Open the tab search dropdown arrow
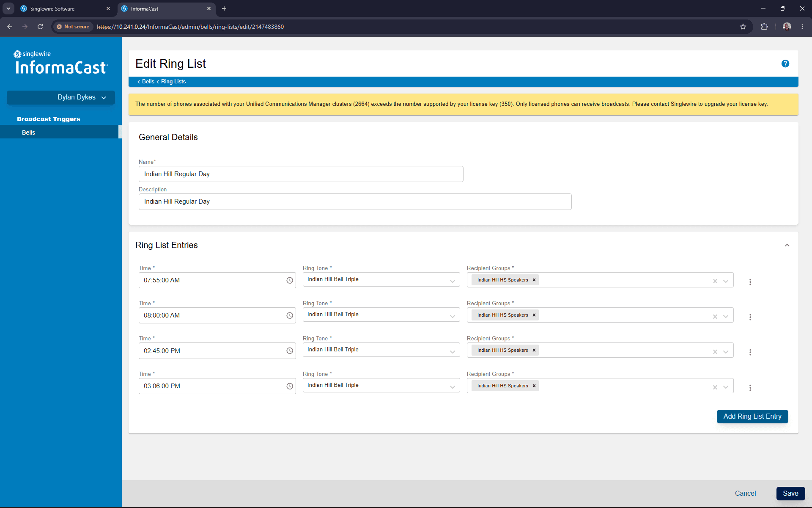 point(8,8)
